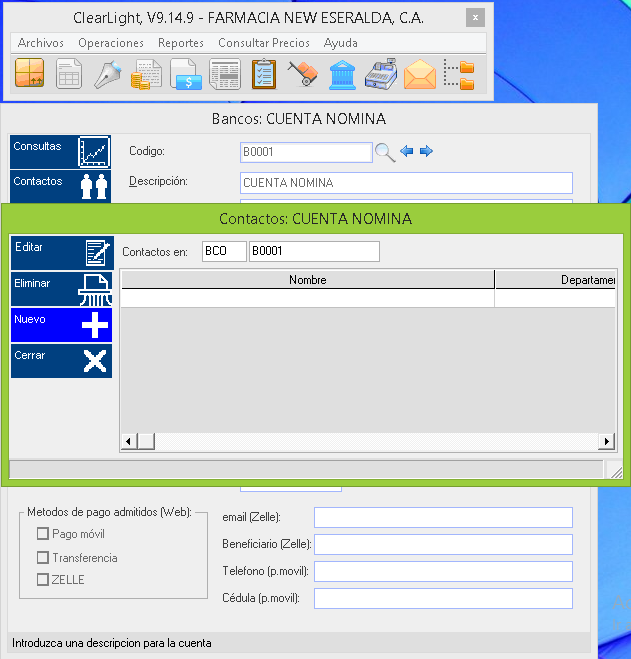The width and height of the screenshot is (631, 659).
Task: Click the horizontal scrollbar thumb in contacts grid
Action: point(146,441)
